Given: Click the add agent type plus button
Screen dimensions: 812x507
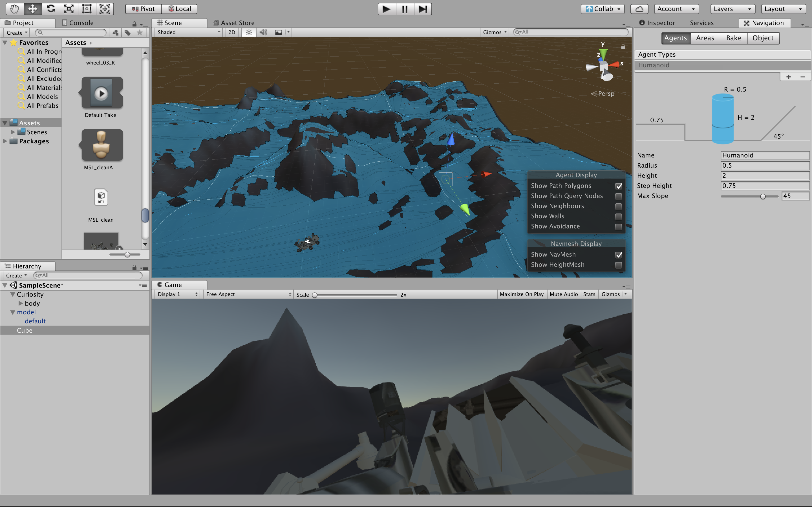Looking at the screenshot, I should coord(788,77).
